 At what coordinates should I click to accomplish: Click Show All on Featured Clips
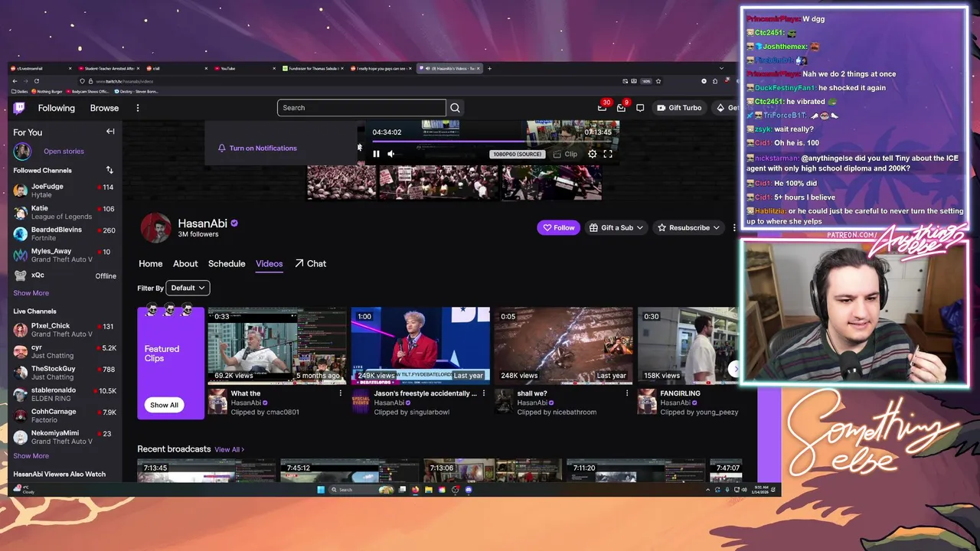tap(164, 405)
